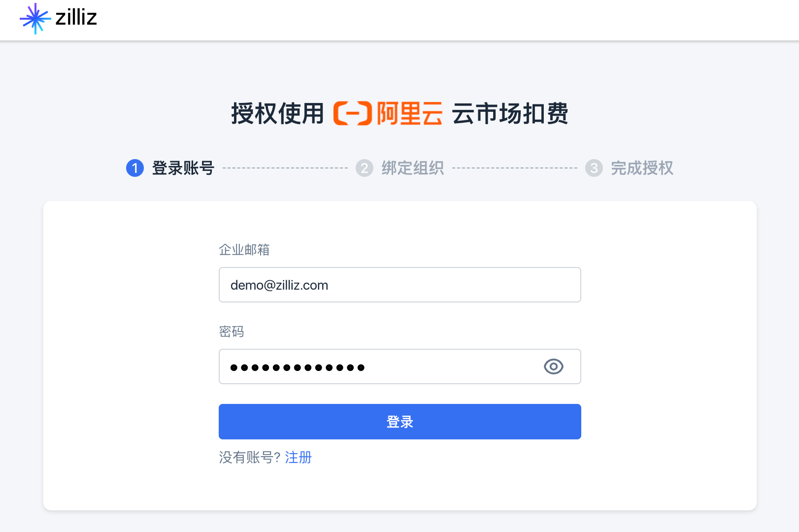Show password with the eye icon
The image size is (799, 532).
tap(553, 366)
